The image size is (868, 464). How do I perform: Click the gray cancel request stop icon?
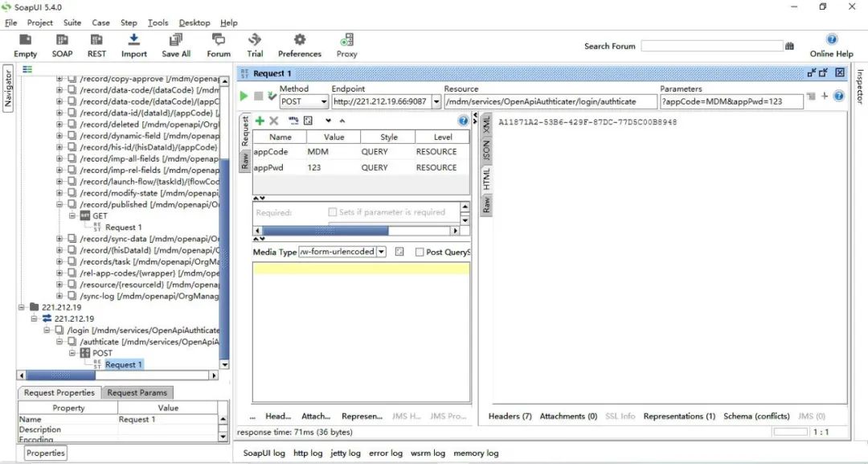(258, 96)
